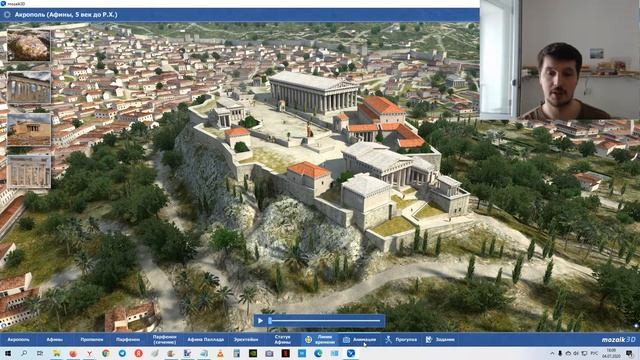Select the Пропилеи tab
640x360 pixels.
(x=92, y=340)
